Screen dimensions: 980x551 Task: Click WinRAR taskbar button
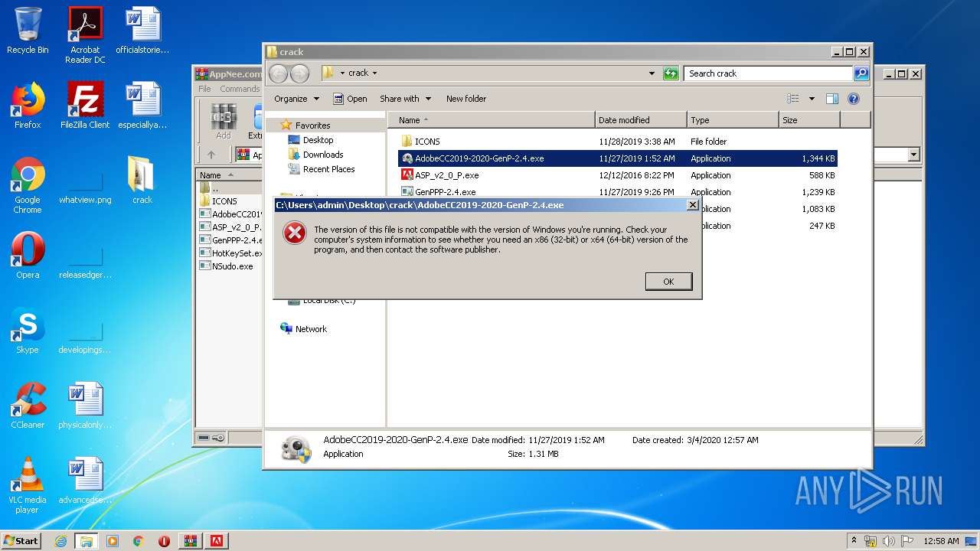coord(191,541)
